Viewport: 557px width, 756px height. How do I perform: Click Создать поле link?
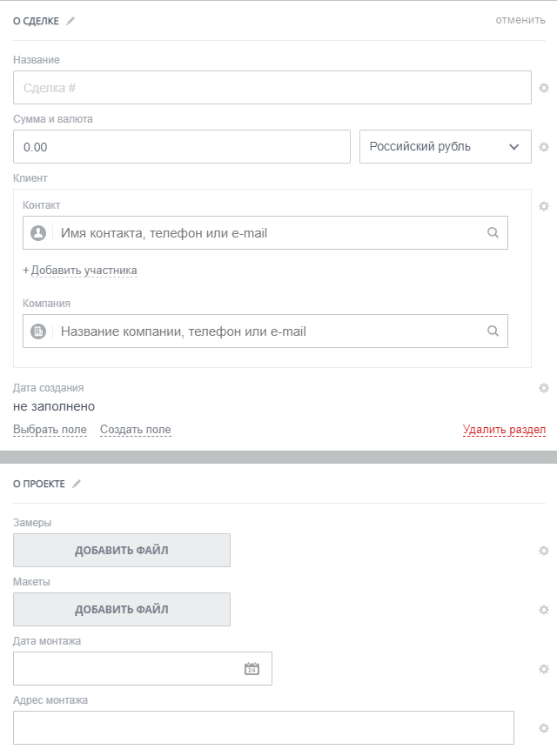point(135,430)
